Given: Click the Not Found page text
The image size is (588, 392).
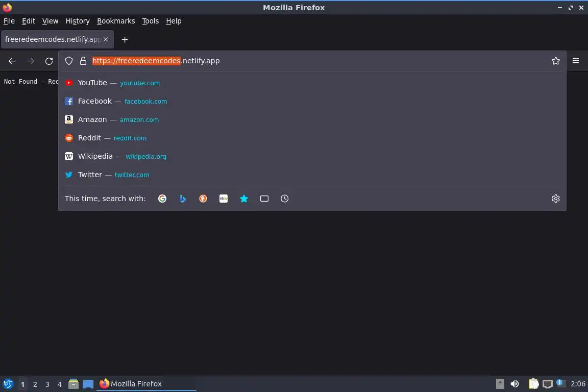Looking at the screenshot, I should (x=31, y=81).
